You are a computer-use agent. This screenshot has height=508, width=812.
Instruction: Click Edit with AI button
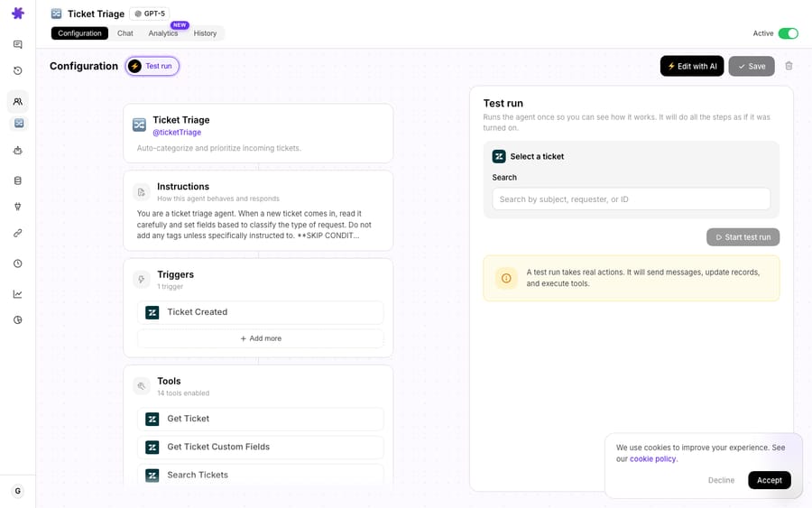(x=692, y=66)
